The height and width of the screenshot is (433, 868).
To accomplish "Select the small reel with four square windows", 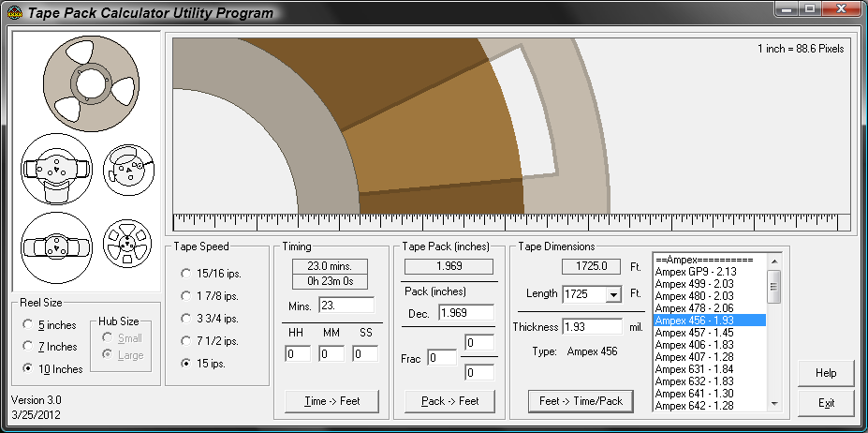I will [127, 244].
